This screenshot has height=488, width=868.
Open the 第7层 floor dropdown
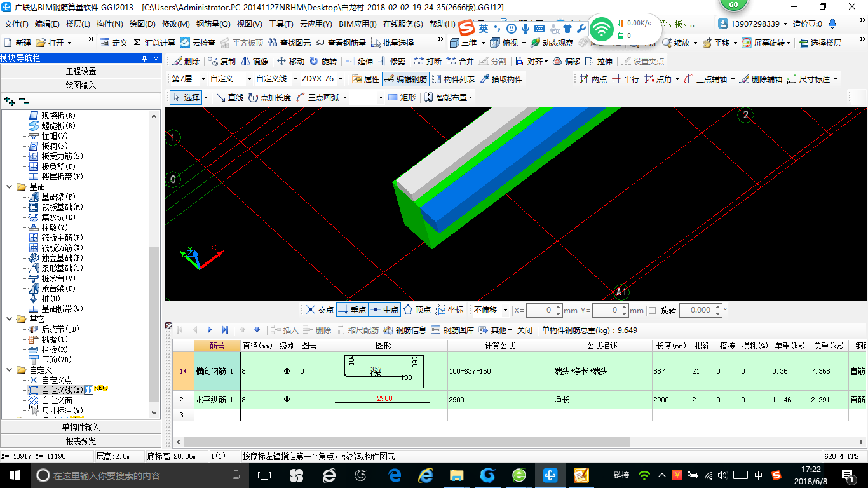click(x=203, y=79)
